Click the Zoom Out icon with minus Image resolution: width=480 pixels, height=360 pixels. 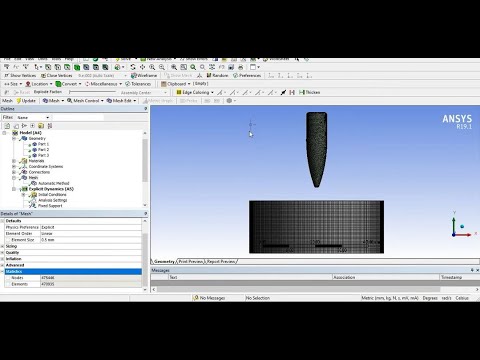162,67
